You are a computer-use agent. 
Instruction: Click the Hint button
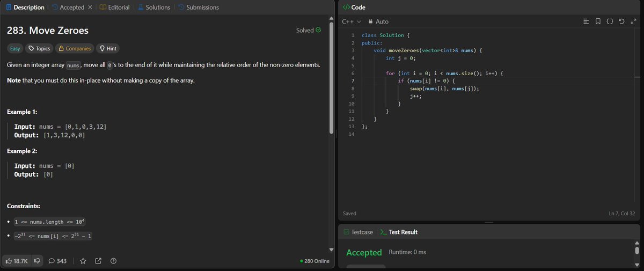[x=108, y=48]
